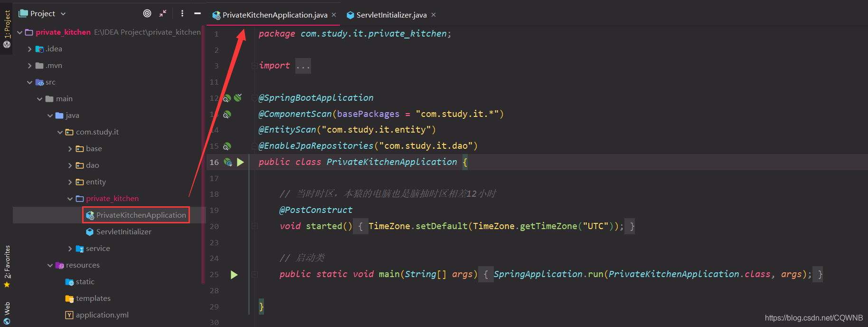Viewport: 868px width, 327px height.
Task: Click the ServletInitializer class icon in tree
Action: [90, 232]
